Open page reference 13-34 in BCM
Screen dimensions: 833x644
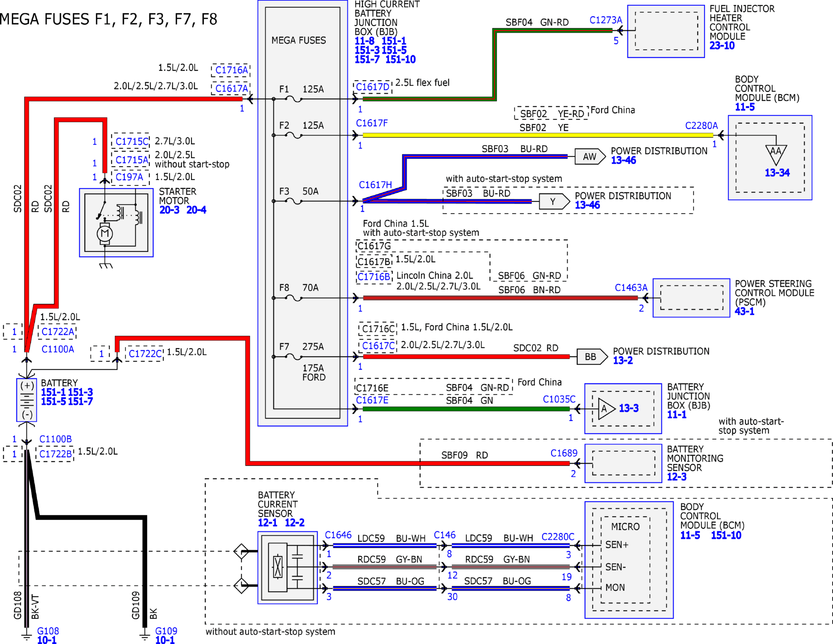777,173
